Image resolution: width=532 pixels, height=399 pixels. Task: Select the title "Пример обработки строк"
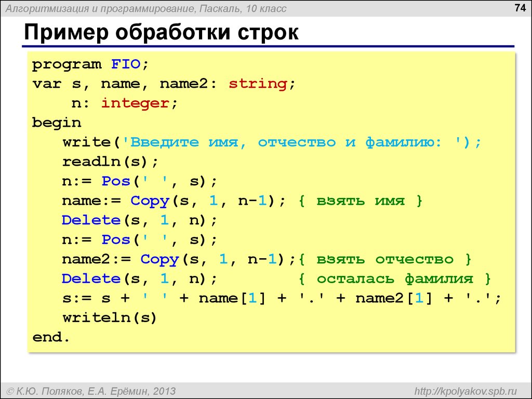click(161, 33)
